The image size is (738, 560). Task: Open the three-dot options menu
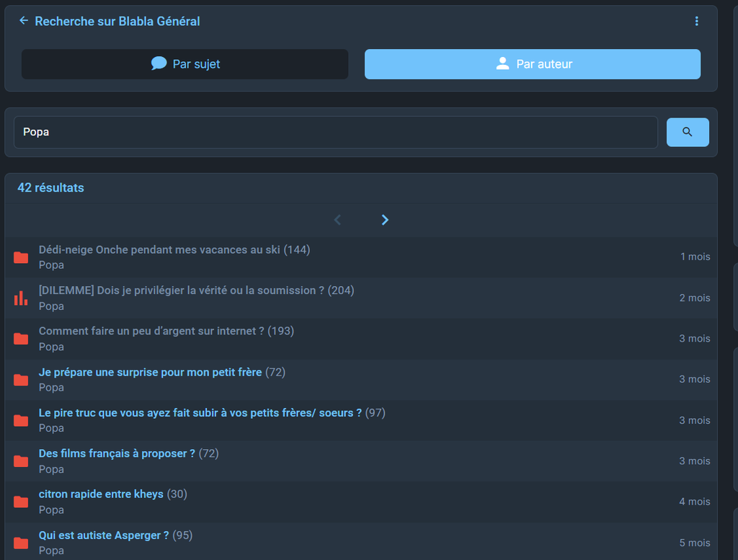pos(696,22)
